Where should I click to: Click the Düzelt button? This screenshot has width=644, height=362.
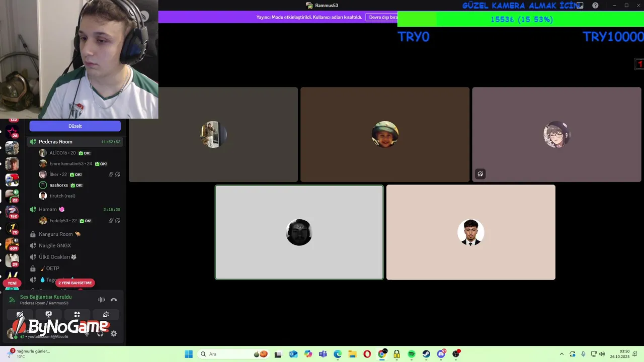click(x=75, y=126)
